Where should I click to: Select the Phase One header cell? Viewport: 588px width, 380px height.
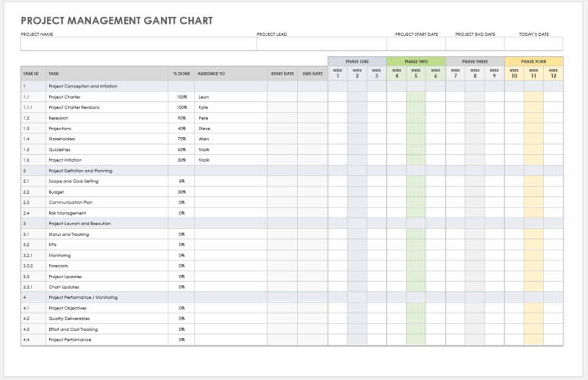pyautogui.click(x=357, y=61)
